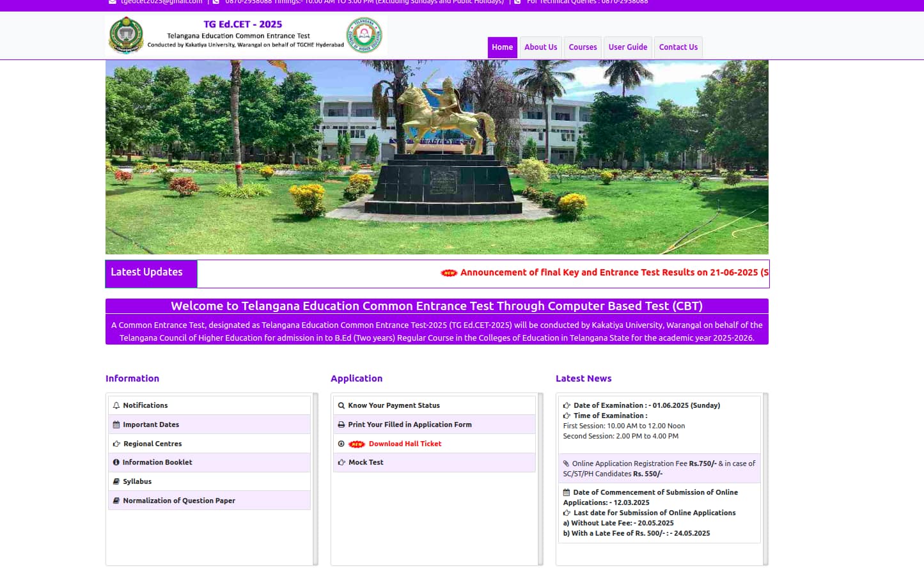This screenshot has width=924, height=576.
Task: Click the phone icon before Technical Queries
Action: point(517,2)
